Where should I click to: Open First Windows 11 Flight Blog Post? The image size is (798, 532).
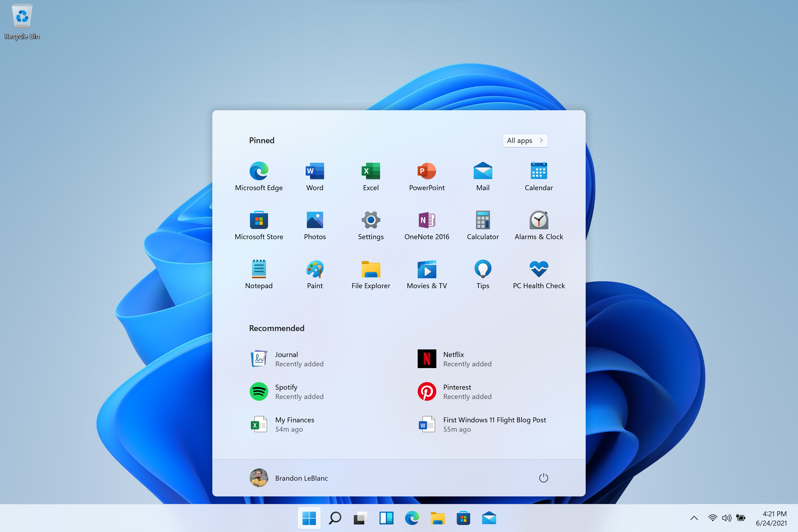(x=494, y=424)
